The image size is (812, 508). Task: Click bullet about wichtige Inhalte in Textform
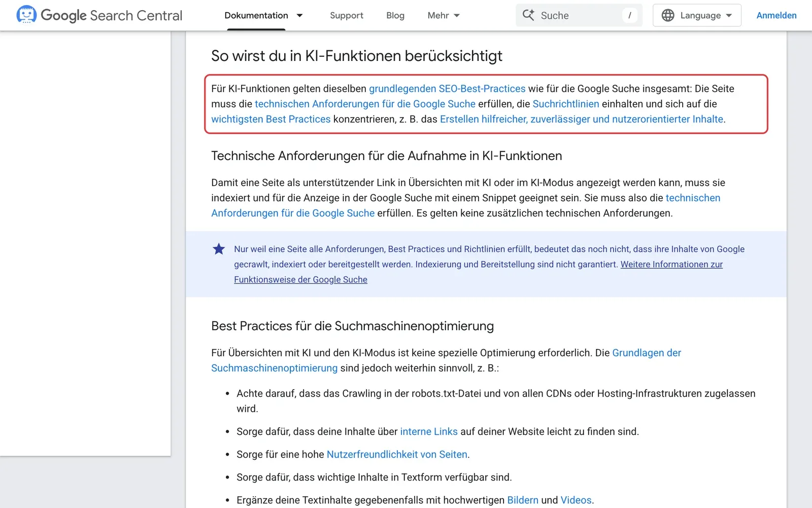(374, 477)
